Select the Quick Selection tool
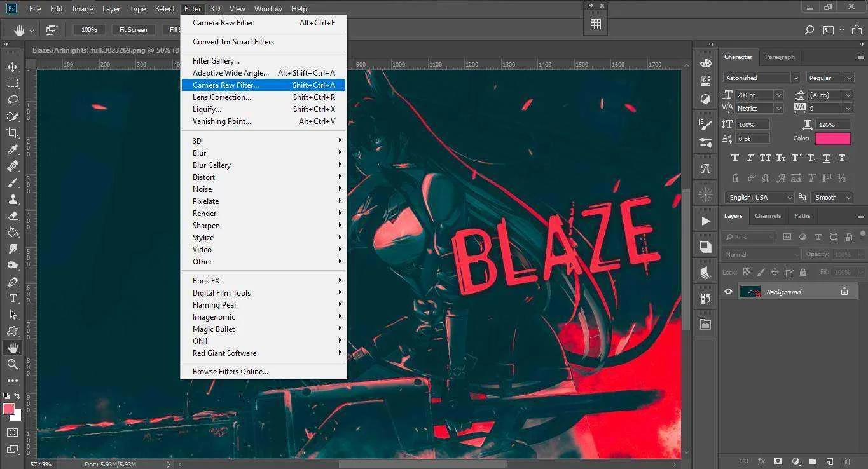The image size is (868, 469). (x=13, y=116)
